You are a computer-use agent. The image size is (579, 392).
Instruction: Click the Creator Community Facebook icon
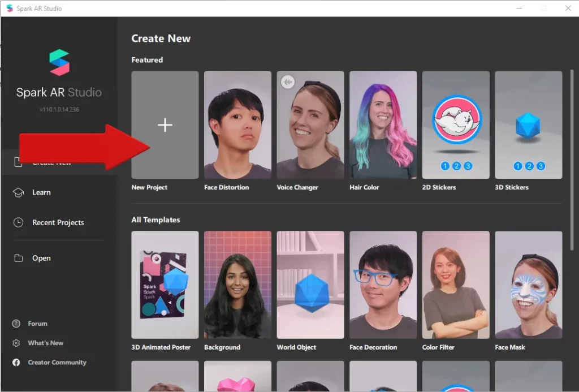(16, 363)
